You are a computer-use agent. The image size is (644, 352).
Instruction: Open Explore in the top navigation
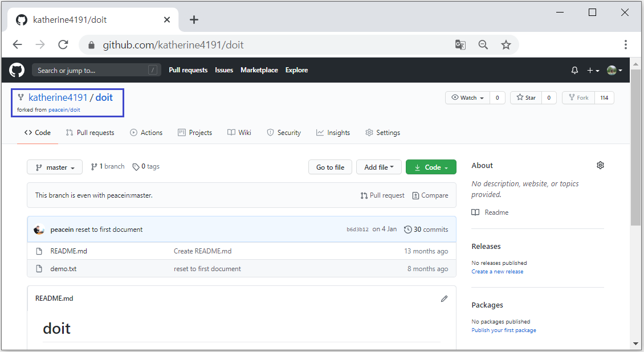click(x=296, y=70)
